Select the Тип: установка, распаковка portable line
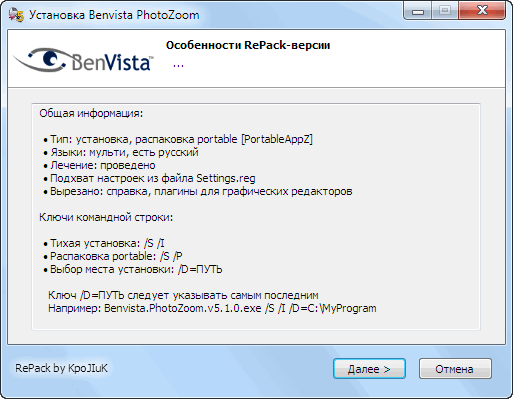 tap(178, 139)
